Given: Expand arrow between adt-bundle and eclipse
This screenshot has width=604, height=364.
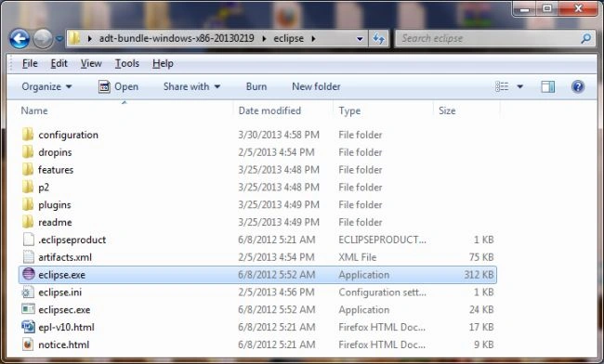Looking at the screenshot, I should pos(264,38).
